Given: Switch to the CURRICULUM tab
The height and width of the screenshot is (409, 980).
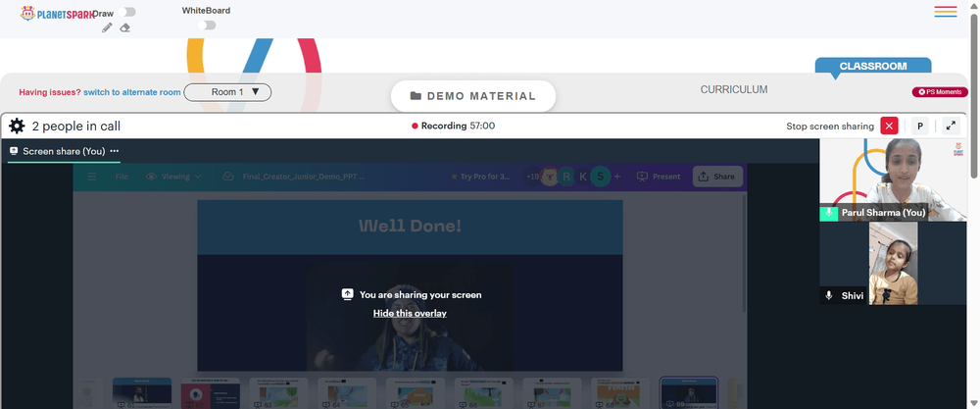Looking at the screenshot, I should click(x=734, y=89).
